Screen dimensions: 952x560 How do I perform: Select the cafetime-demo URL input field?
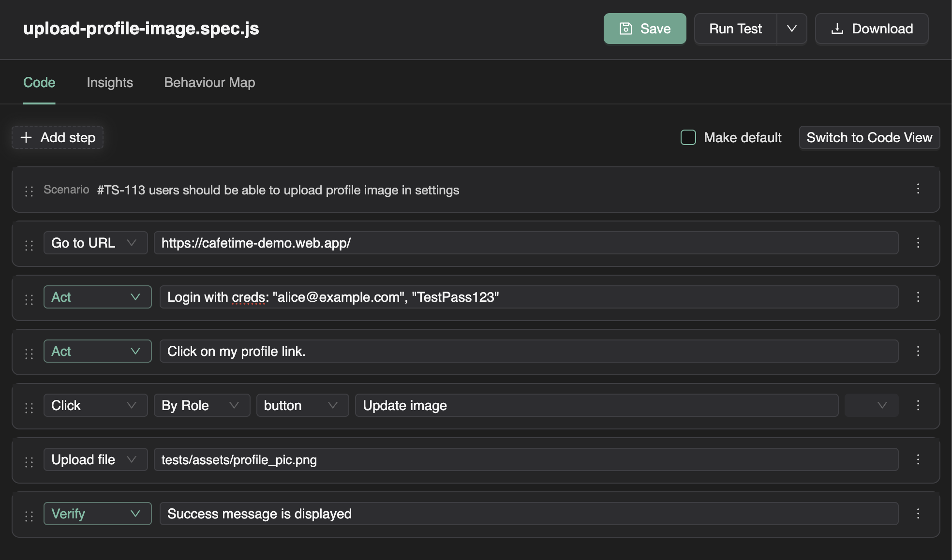tap(527, 243)
